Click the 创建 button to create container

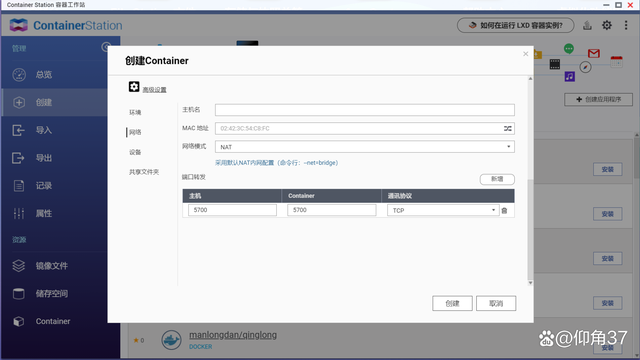pyautogui.click(x=452, y=303)
